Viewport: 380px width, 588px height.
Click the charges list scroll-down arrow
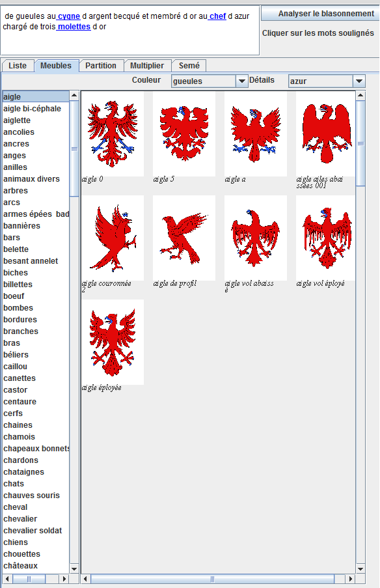[74, 569]
